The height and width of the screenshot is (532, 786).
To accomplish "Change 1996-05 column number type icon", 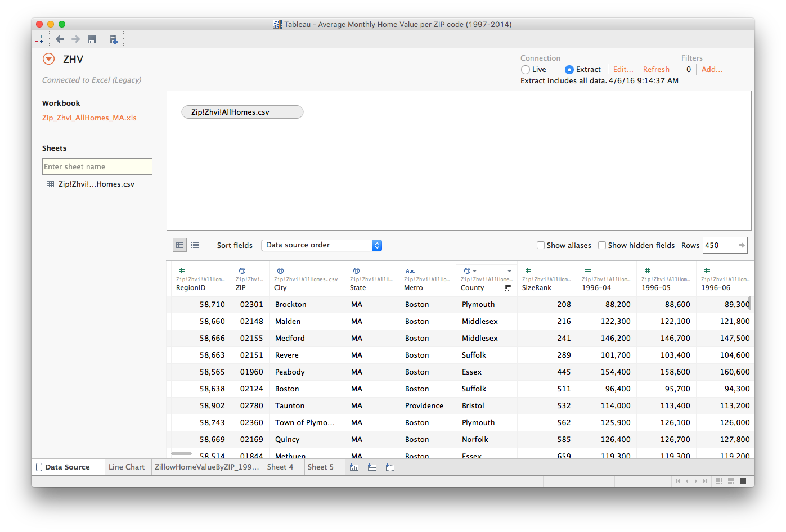I will coord(647,270).
